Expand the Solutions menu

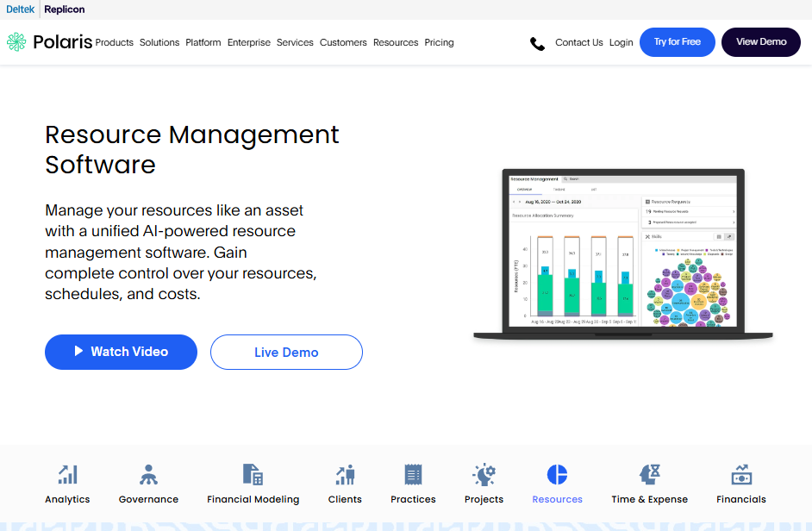(x=159, y=42)
